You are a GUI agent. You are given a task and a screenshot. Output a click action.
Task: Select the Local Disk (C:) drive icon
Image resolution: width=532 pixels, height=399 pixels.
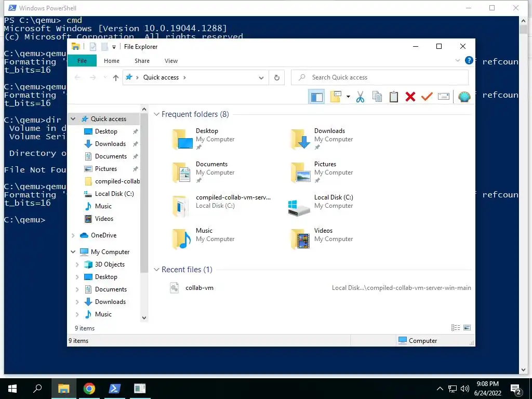pyautogui.click(x=299, y=207)
